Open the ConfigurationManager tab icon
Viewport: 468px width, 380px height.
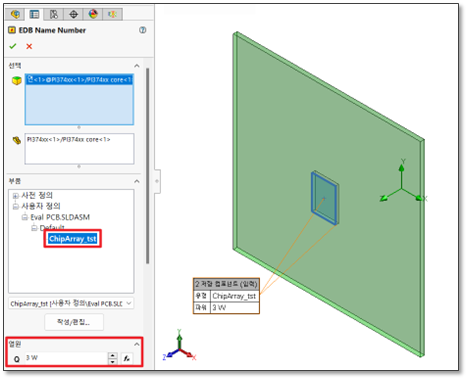(x=54, y=14)
